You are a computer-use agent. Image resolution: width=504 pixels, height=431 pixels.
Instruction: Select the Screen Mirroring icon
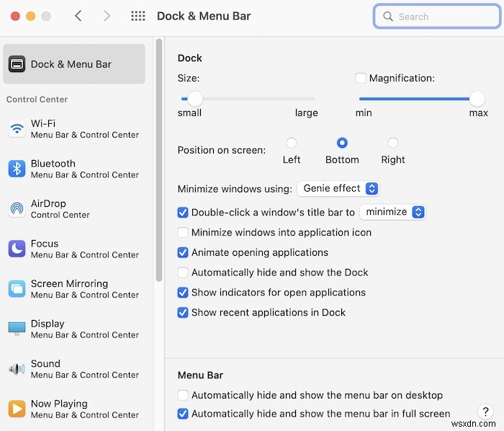pyautogui.click(x=17, y=289)
